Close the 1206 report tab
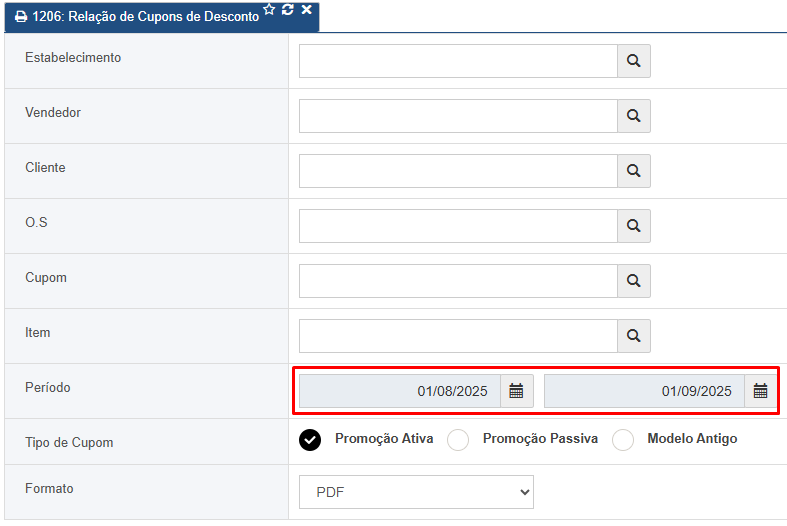787x526 pixels. point(307,10)
